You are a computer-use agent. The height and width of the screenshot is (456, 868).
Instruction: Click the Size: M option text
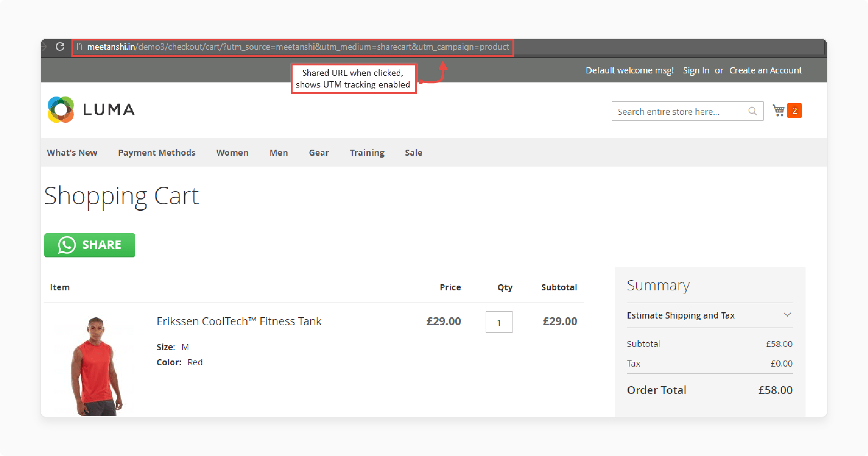point(173,347)
